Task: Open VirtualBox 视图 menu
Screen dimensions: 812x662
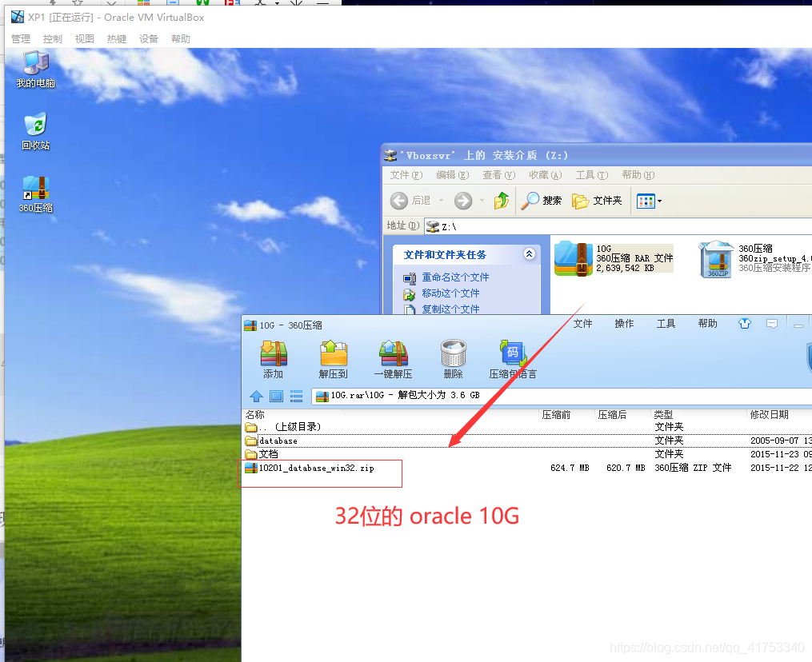Action: (85, 39)
